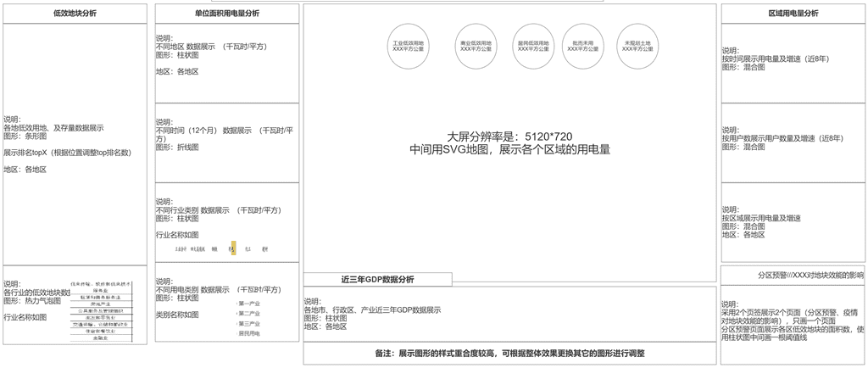Click the text 采用2个页签展示2个页面 in the warning panel
Viewport: 868px width, 368px height.
pos(760,312)
